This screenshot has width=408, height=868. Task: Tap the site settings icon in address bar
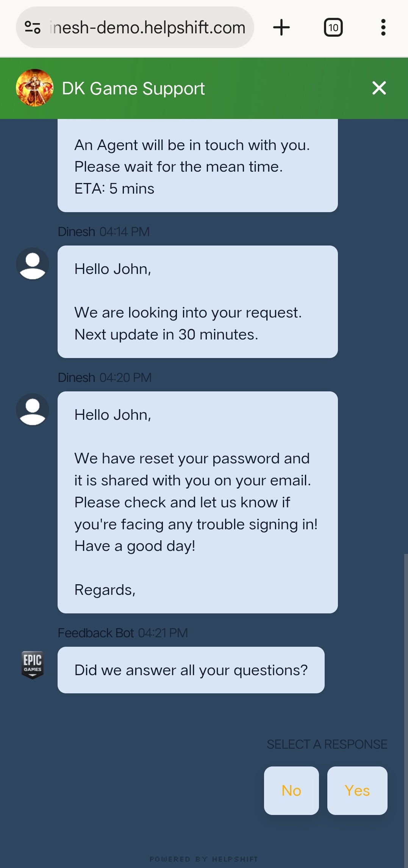tap(33, 27)
